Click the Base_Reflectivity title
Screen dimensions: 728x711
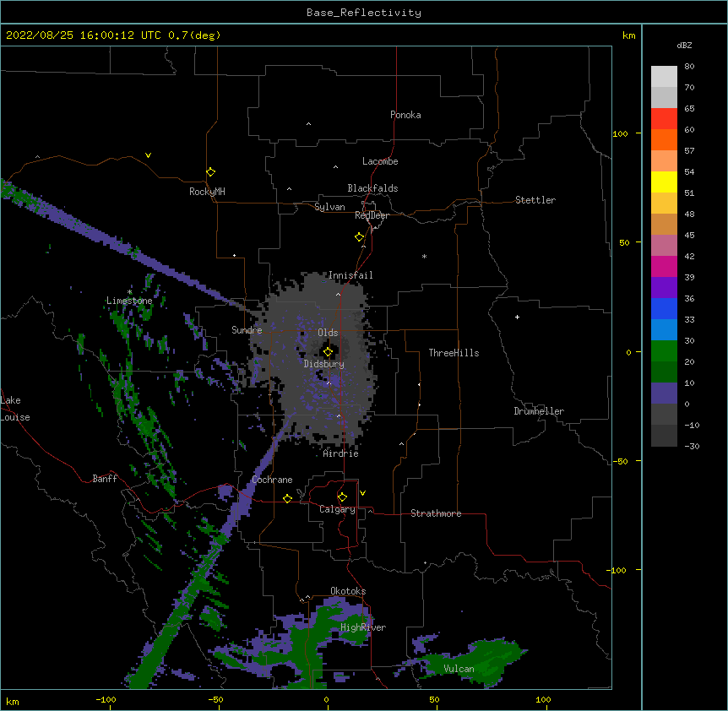point(364,13)
